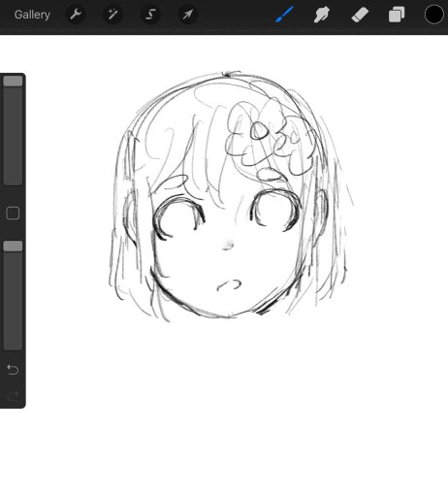Image resolution: width=448 pixels, height=497 pixels.
Task: Select the Eraser tool
Action: 360,15
